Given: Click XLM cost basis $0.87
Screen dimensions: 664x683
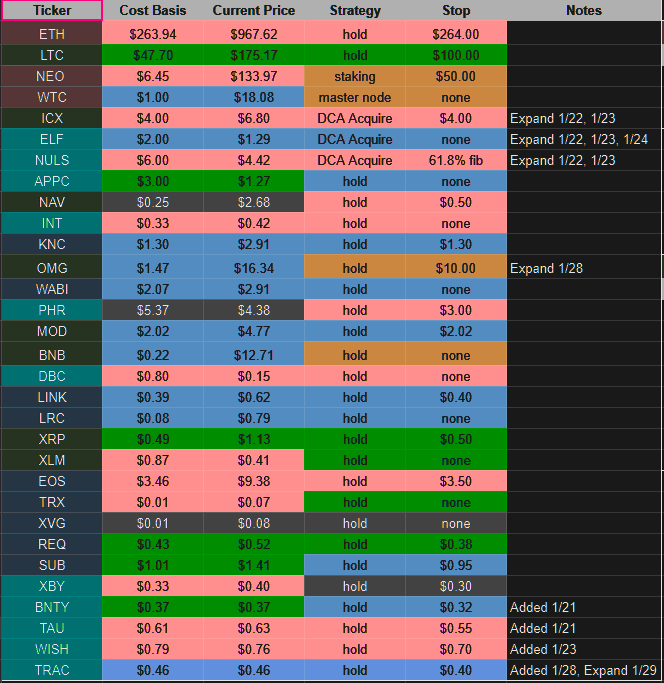Looking at the screenshot, I should (x=152, y=460).
